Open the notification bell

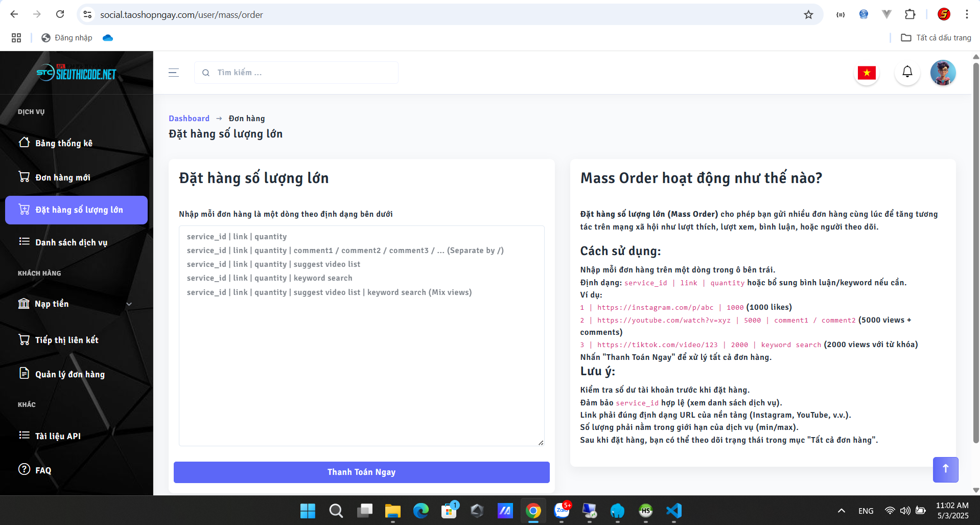coord(907,72)
